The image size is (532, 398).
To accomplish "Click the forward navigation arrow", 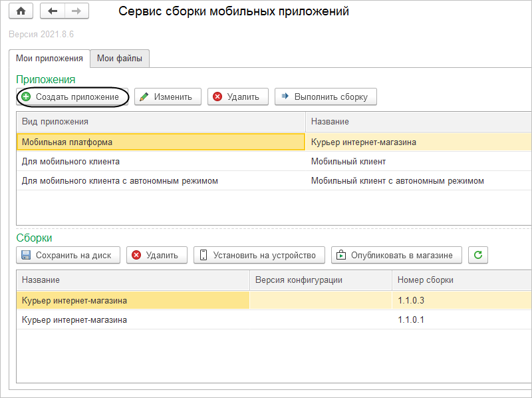I will pyautogui.click(x=76, y=11).
